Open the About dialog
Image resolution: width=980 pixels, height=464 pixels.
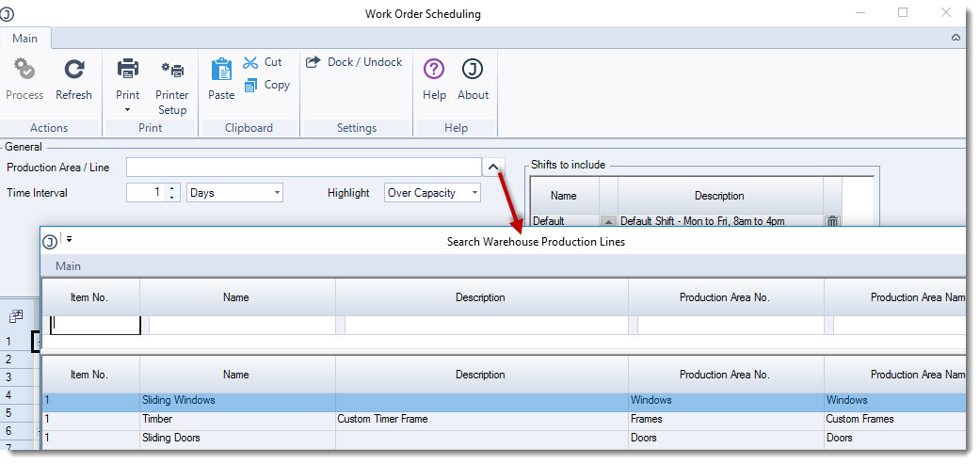(x=473, y=79)
